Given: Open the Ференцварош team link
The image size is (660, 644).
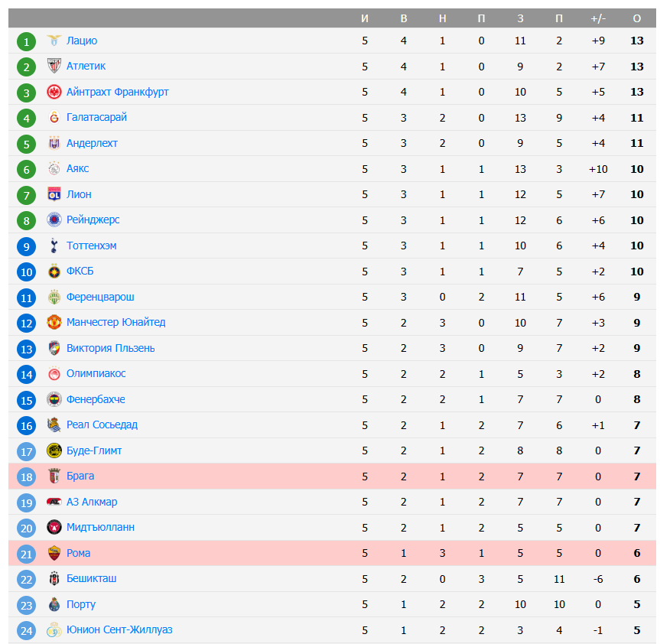Looking at the screenshot, I should click(x=100, y=297).
